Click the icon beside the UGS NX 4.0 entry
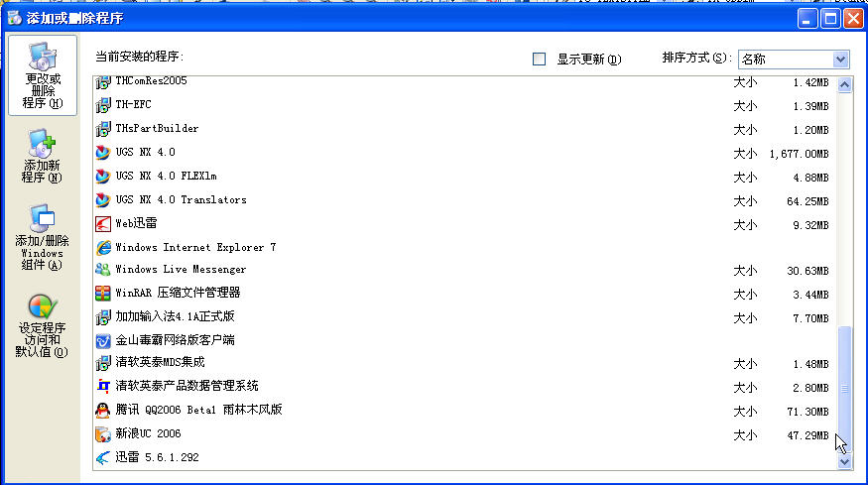This screenshot has height=485, width=868. coord(103,153)
